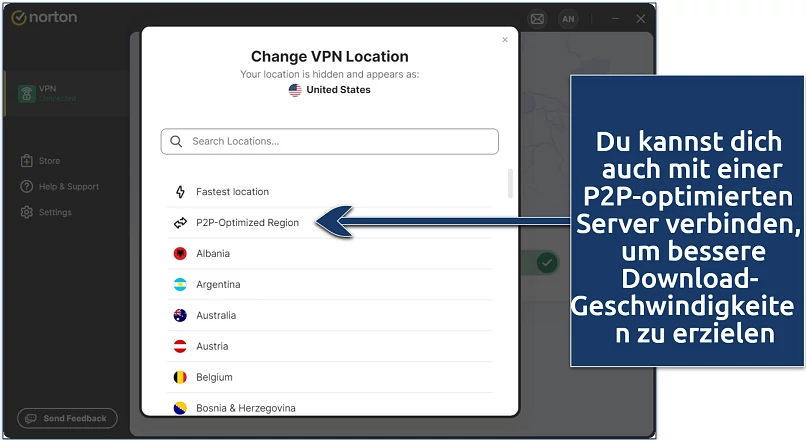Click the United States flag at the top

pos(295,90)
